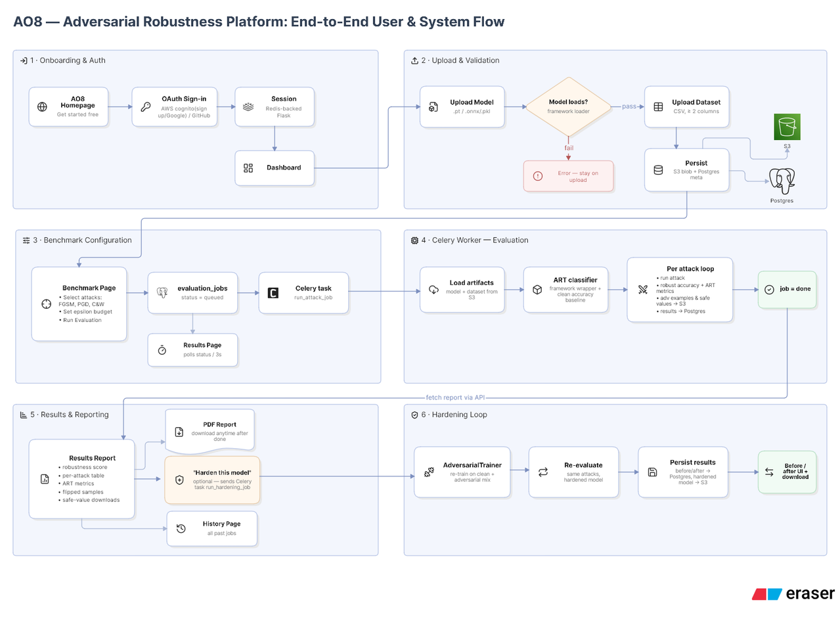The image size is (840, 636).
Task: Click the globe icon on AO8 Homepage node
Action: pyautogui.click(x=43, y=106)
